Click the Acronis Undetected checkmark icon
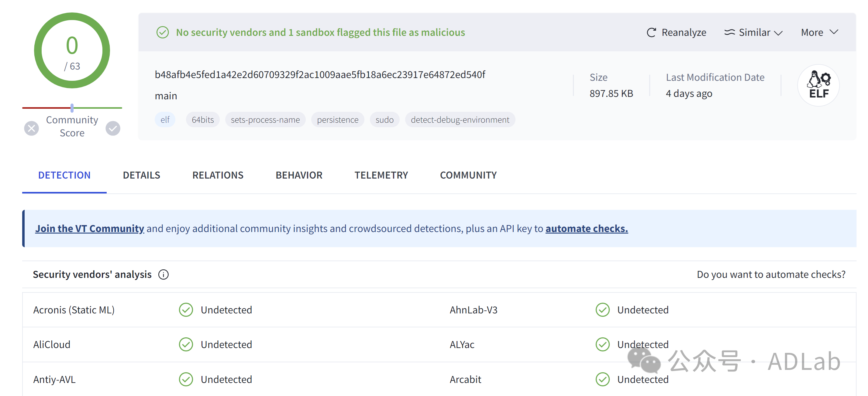868x396 pixels. click(x=186, y=310)
